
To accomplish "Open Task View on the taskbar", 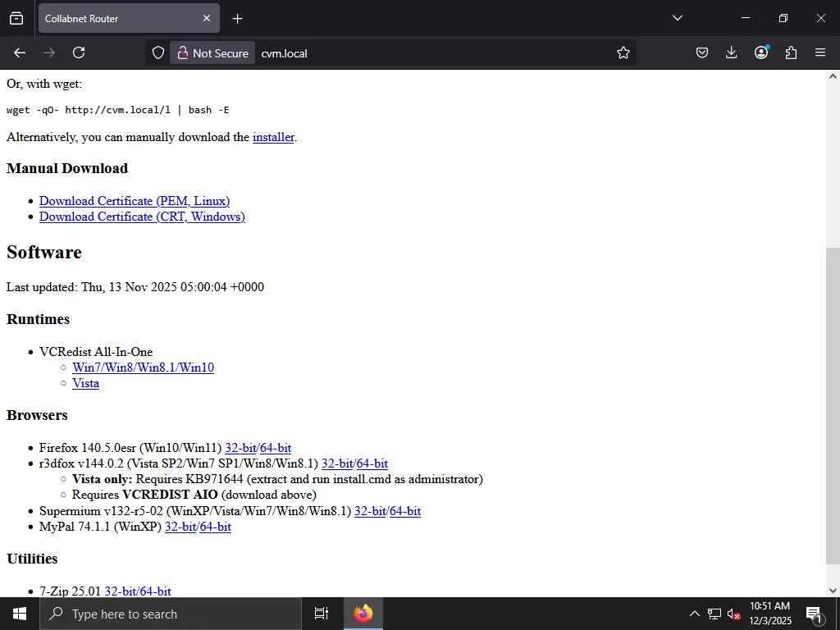I will tap(321, 614).
